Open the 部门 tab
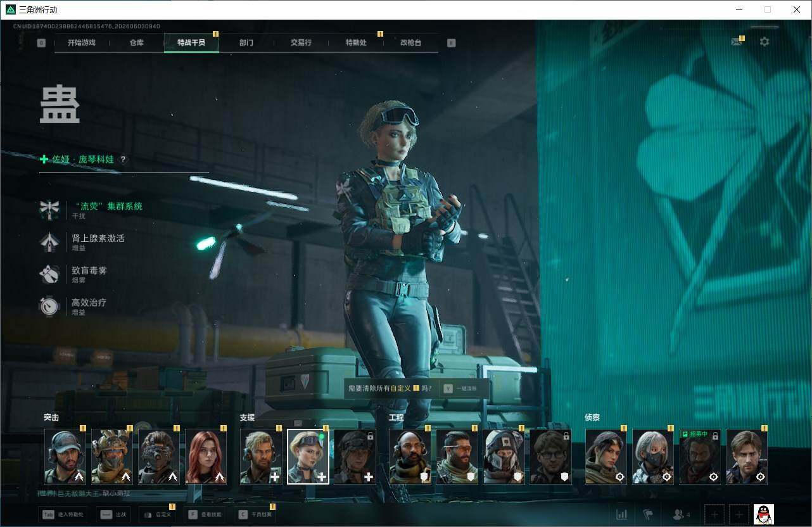Image resolution: width=812 pixels, height=527 pixels. pyautogui.click(x=246, y=42)
